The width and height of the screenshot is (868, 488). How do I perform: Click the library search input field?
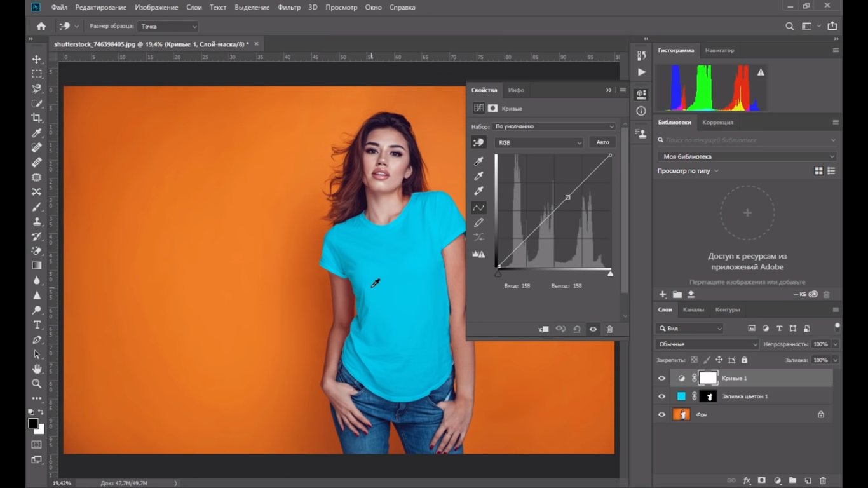tap(747, 140)
